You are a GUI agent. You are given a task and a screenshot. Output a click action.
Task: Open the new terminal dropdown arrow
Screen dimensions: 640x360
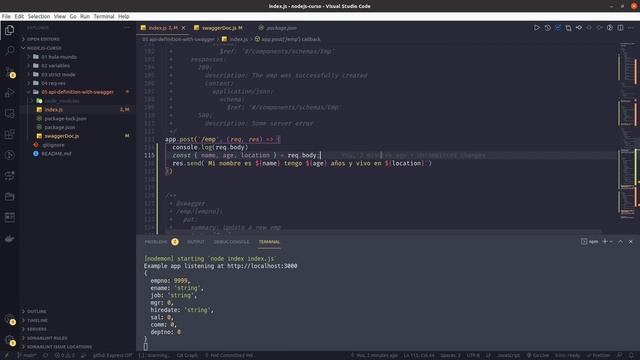click(x=611, y=242)
